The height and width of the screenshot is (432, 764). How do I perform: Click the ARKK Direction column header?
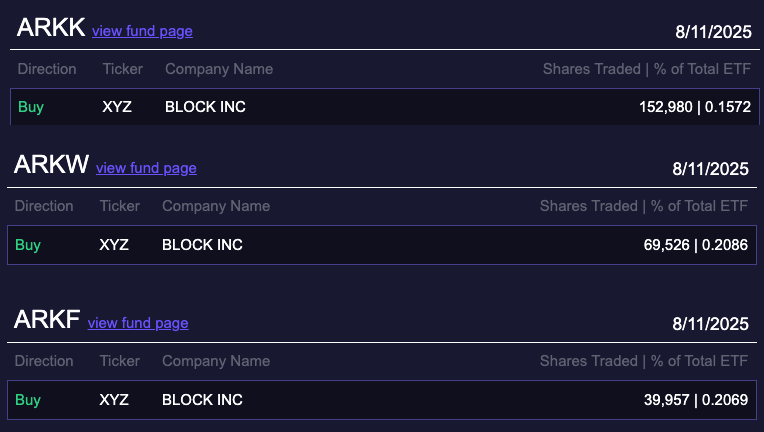(x=47, y=69)
